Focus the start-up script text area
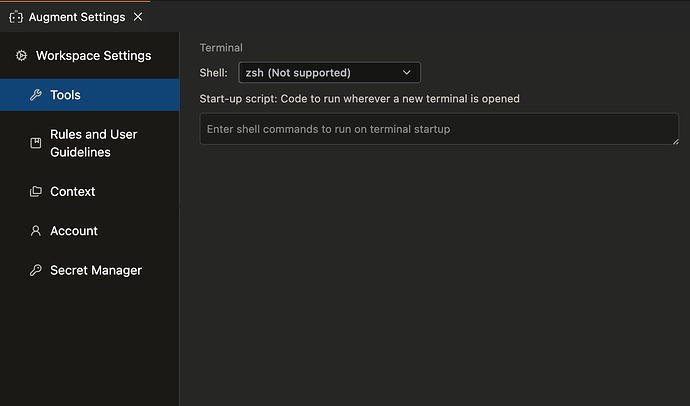The width and height of the screenshot is (690, 406). [439, 129]
